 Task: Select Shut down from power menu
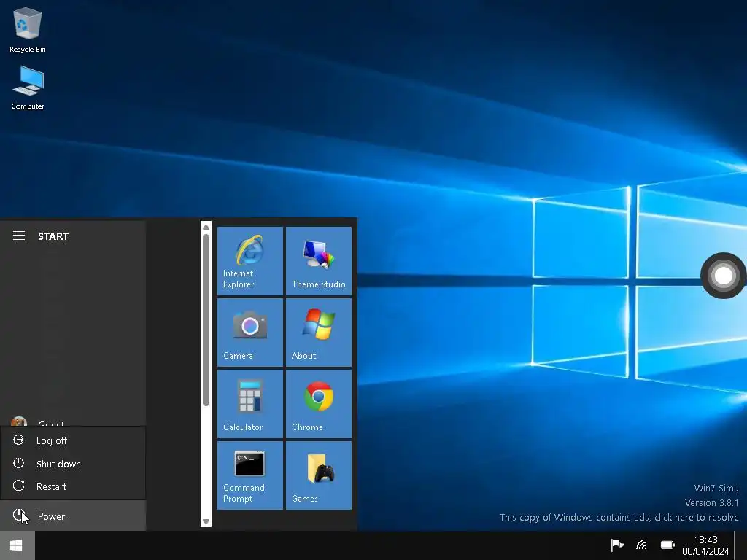[x=73, y=463]
